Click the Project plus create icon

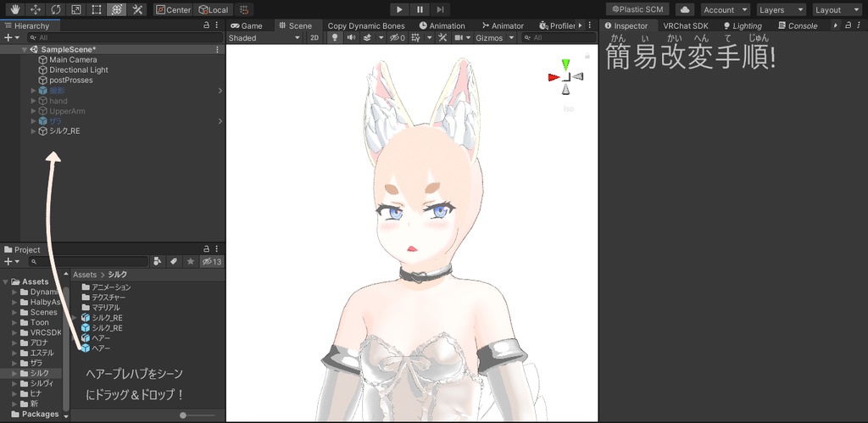point(8,261)
